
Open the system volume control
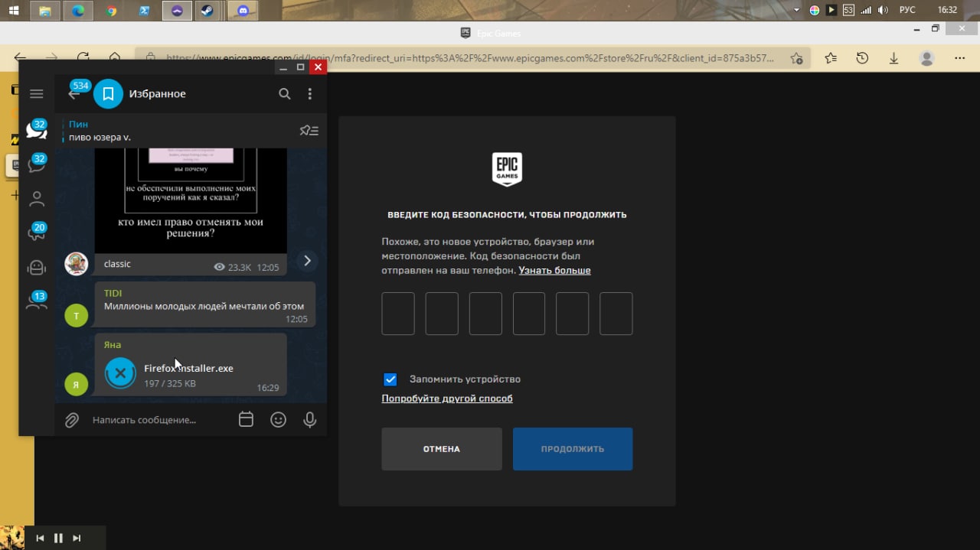[884, 11]
